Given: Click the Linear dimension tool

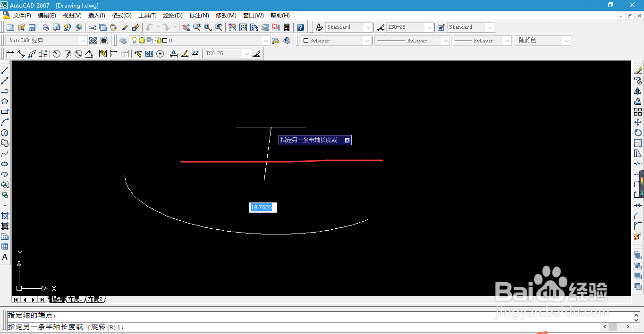Looking at the screenshot, I should coord(10,54).
